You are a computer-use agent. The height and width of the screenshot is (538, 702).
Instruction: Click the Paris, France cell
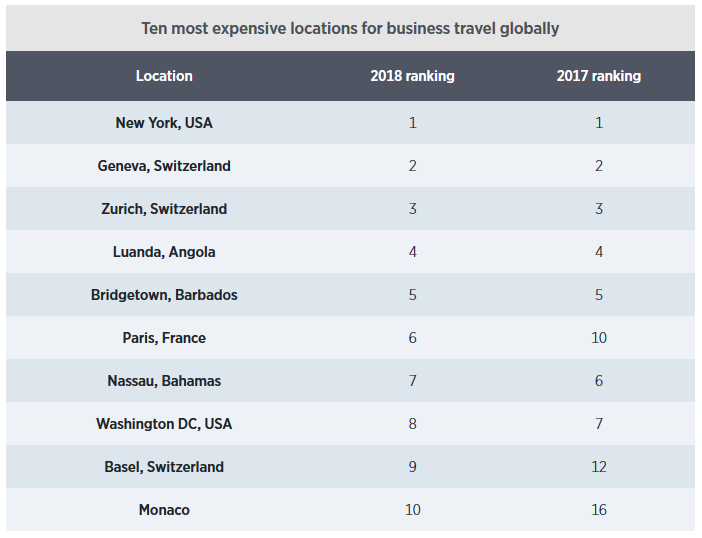(x=164, y=338)
